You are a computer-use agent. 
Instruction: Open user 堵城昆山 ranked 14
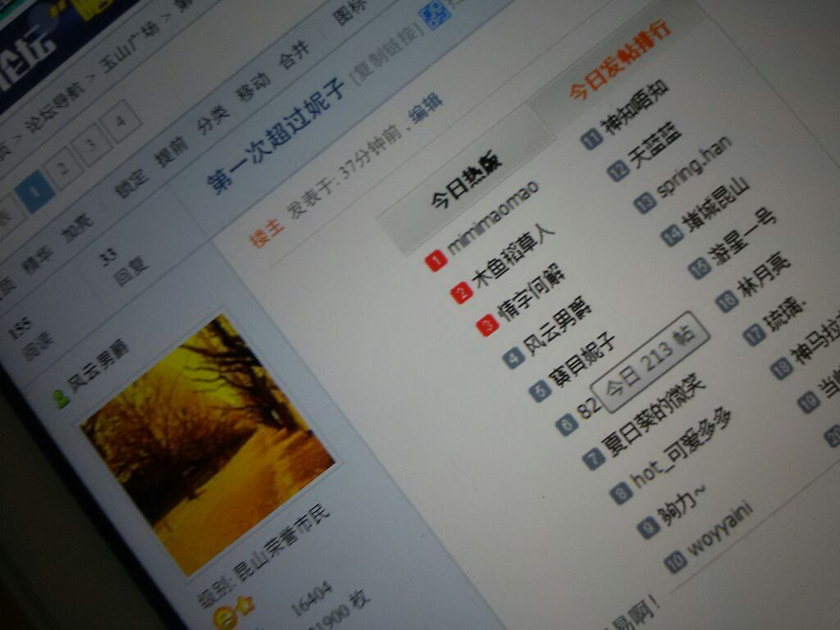tap(716, 204)
